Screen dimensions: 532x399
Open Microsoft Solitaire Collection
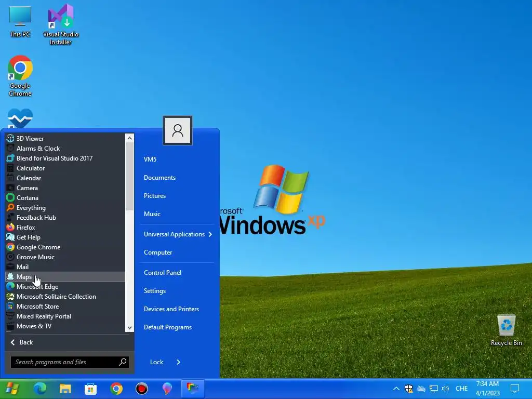coord(65,296)
